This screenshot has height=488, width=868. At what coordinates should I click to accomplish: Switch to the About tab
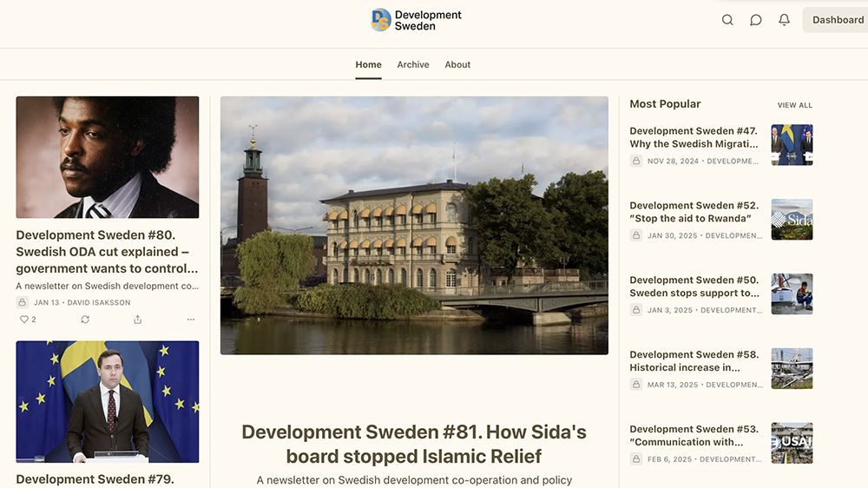(457, 64)
